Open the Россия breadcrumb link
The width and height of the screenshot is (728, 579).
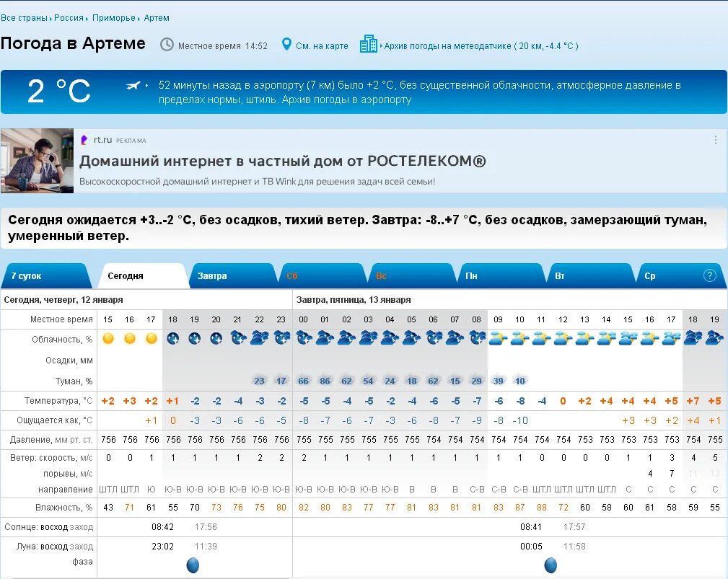[69, 17]
